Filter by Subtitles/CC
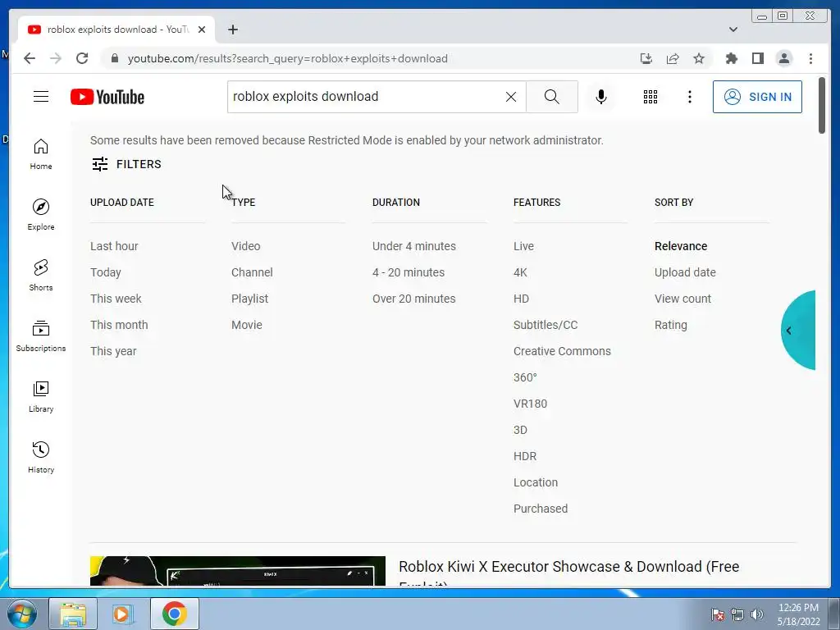 click(546, 325)
